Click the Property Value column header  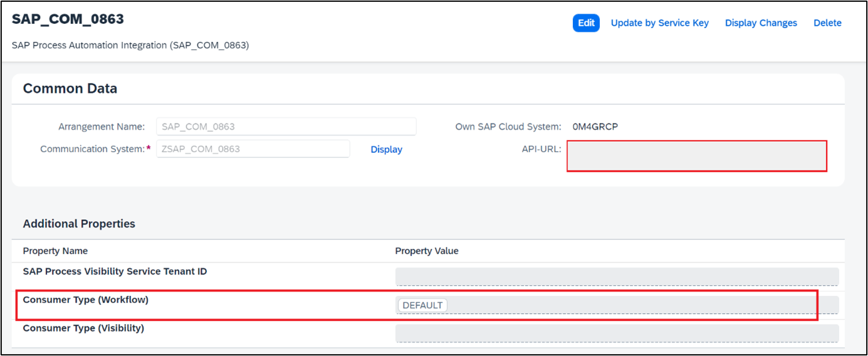pos(427,251)
